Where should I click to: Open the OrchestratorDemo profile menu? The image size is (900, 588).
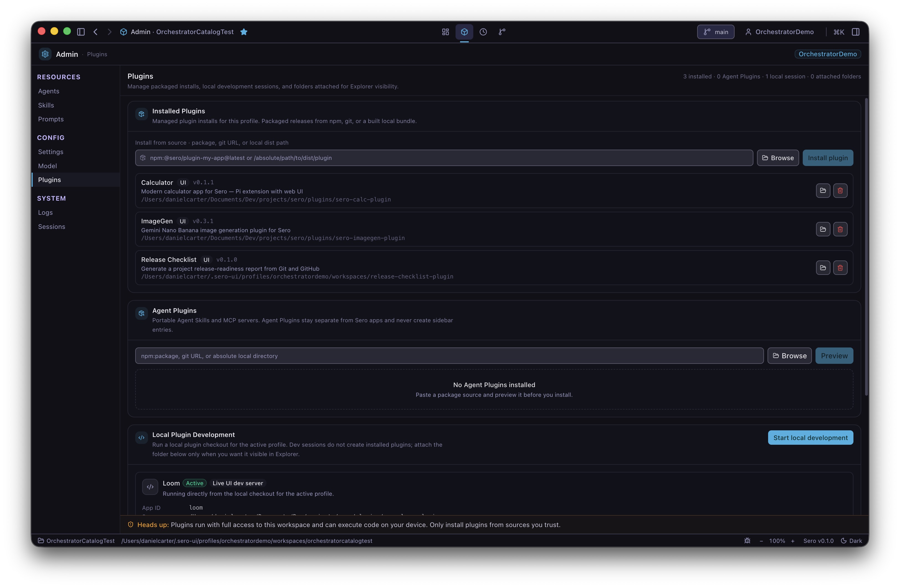(779, 32)
